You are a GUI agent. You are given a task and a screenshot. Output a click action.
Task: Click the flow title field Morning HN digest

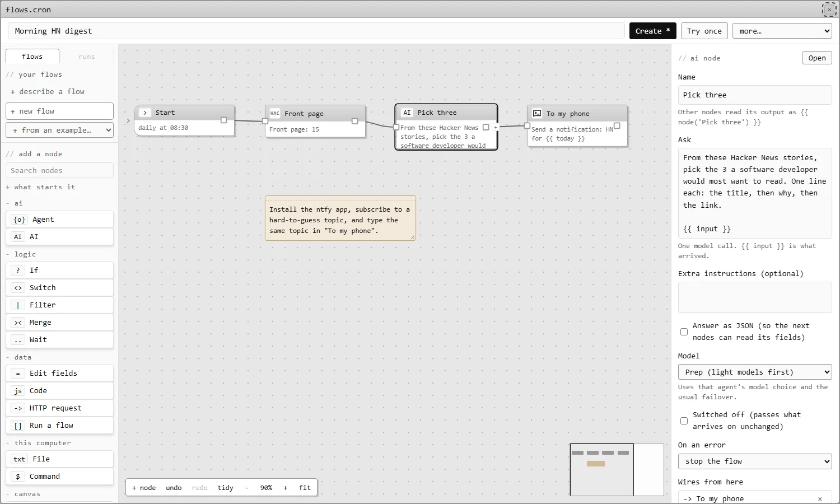(x=316, y=31)
